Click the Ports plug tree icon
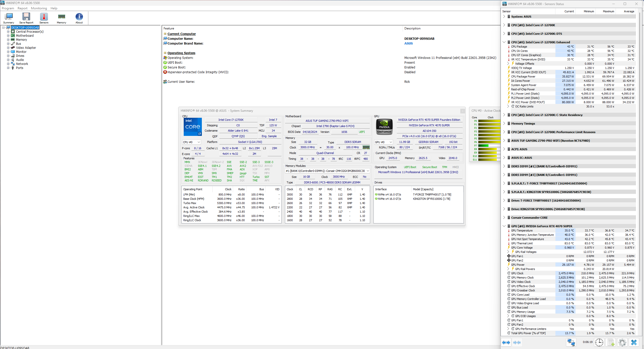Image resolution: width=644 pixels, height=349 pixels. (13, 68)
